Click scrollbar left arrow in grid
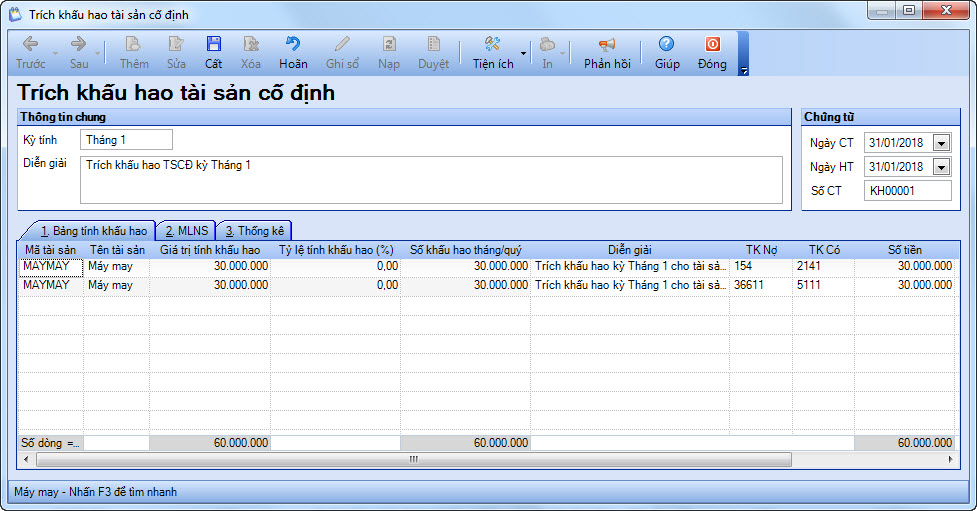 [x=25, y=460]
